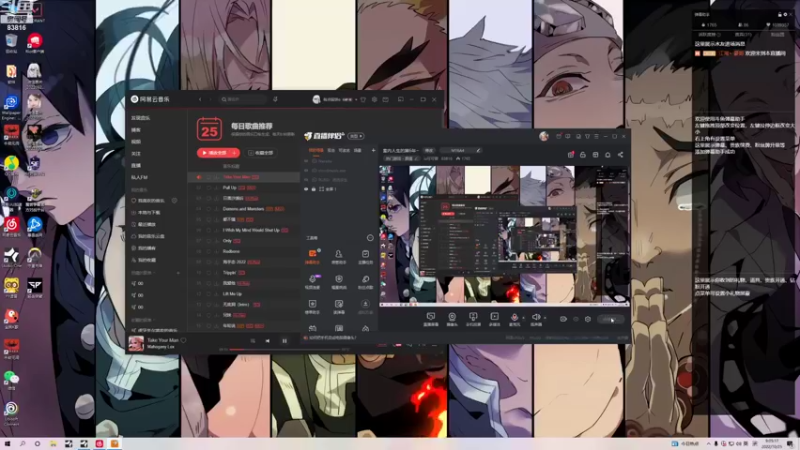
Task: Click the gift box icon with red dot
Action: click(571, 154)
